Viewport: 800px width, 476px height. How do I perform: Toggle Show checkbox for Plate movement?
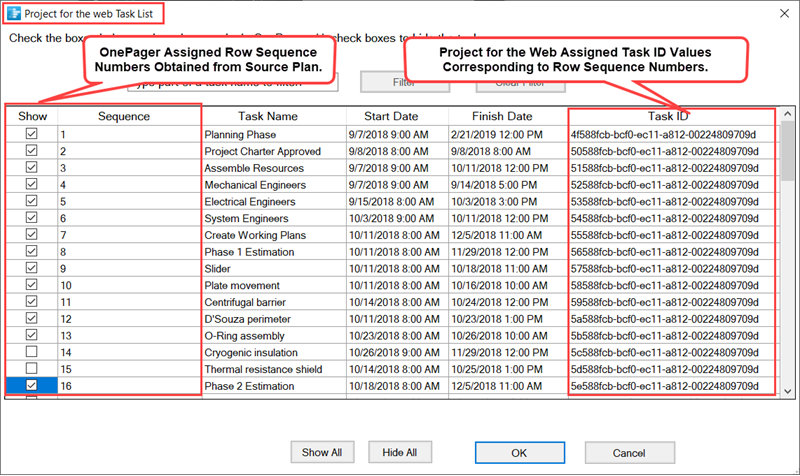pyautogui.click(x=32, y=285)
